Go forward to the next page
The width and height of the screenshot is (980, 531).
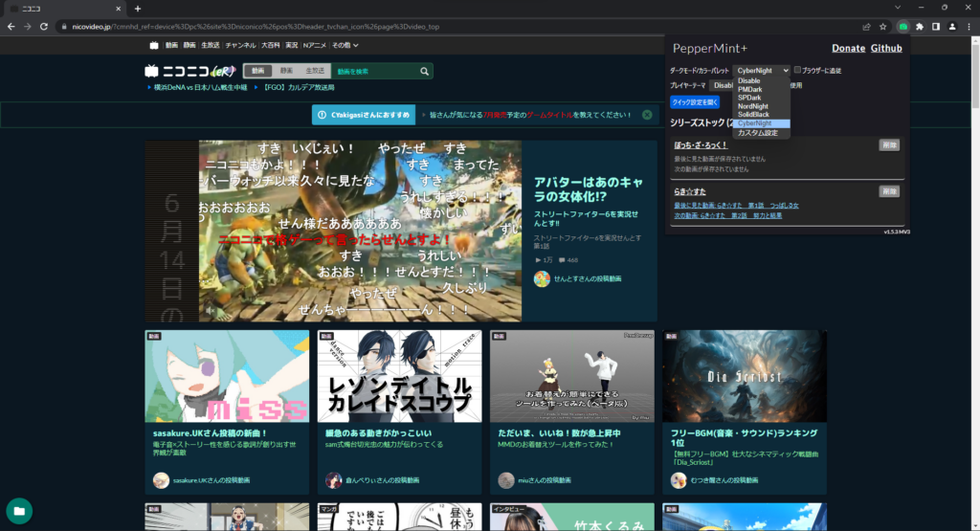28,27
